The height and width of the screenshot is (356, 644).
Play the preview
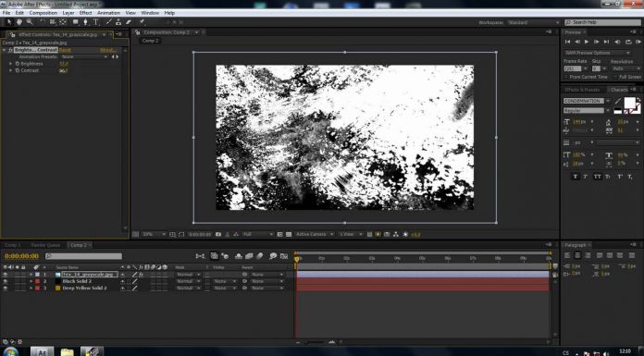click(587, 42)
